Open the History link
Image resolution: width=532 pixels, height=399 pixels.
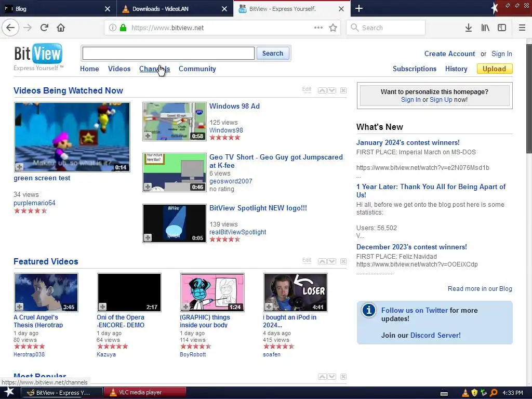(456, 69)
